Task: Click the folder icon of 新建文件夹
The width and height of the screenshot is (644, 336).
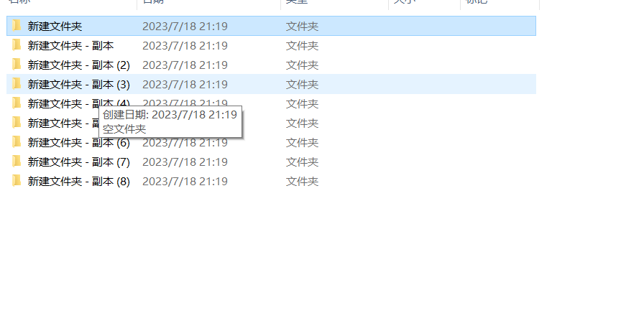Action: [17, 26]
